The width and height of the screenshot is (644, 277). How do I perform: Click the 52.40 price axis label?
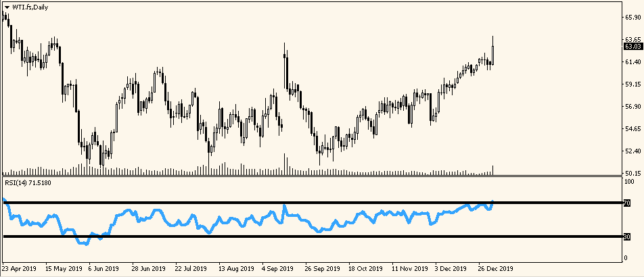click(632, 151)
